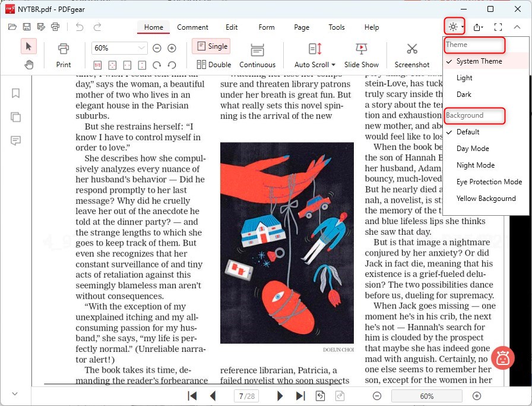Viewport: 532px width, 406px height.
Task: Go to the next page
Action: 280,396
